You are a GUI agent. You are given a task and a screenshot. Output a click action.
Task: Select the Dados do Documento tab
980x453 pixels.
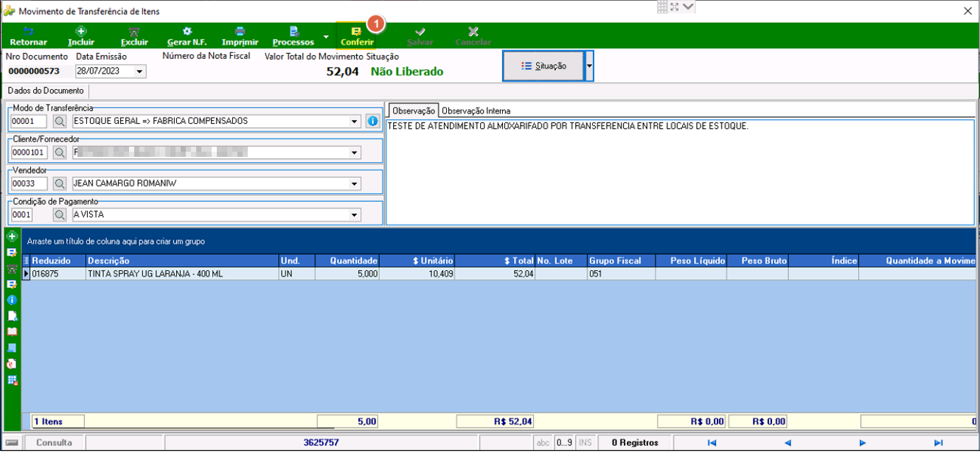45,91
